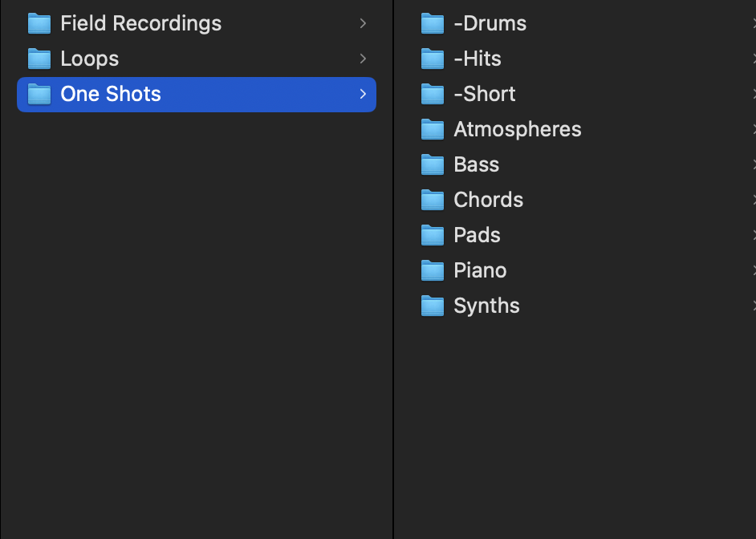Select the Chords folder name
The height and width of the screenshot is (539, 756).
click(x=488, y=200)
